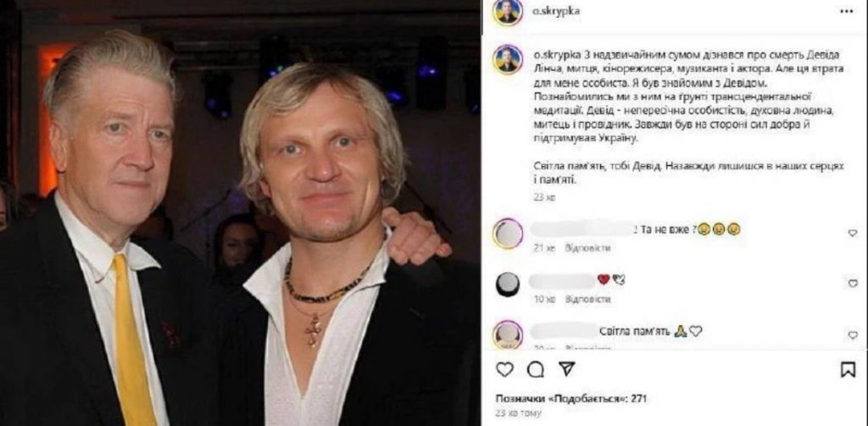Open the "23 хв тому" post timestamp
Image resolution: width=868 pixels, height=426 pixels.
[x=516, y=412]
